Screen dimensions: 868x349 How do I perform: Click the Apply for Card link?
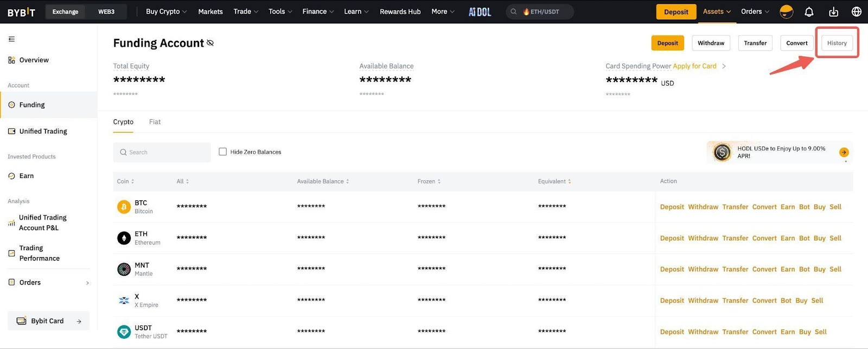pyautogui.click(x=694, y=66)
